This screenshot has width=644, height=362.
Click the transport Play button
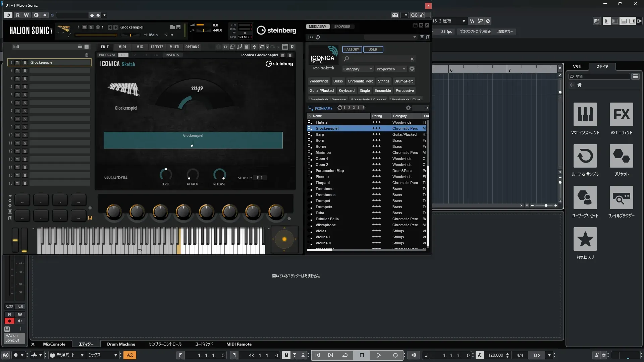(x=378, y=355)
